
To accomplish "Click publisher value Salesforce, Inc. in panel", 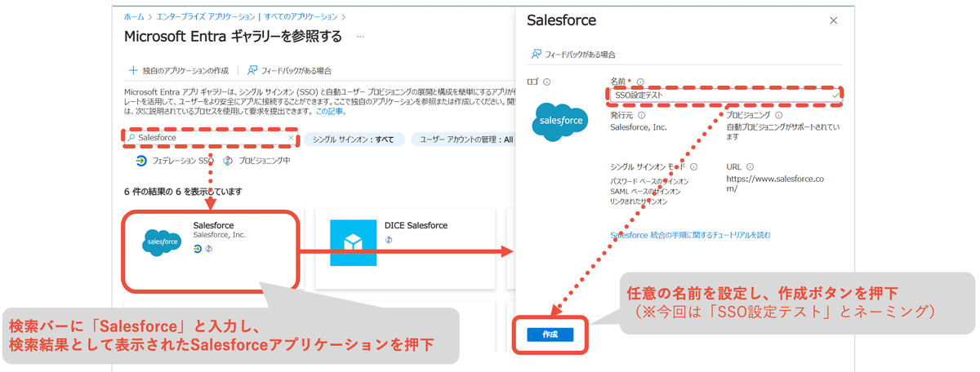I will pos(639,127).
